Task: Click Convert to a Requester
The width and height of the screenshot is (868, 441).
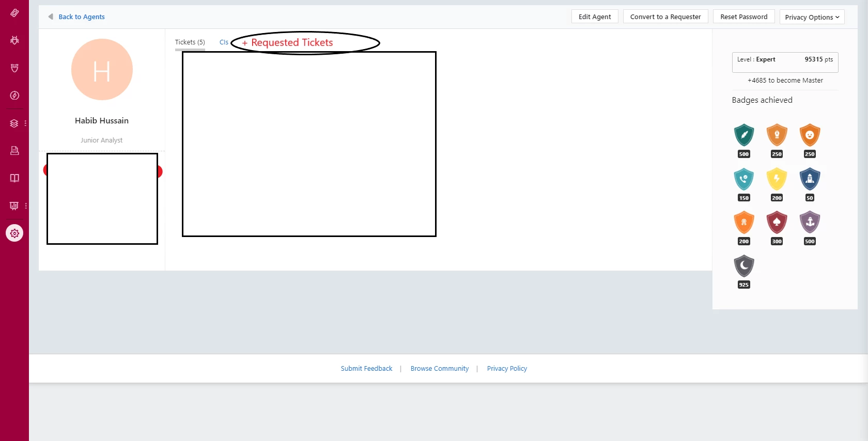Action: pyautogui.click(x=665, y=17)
